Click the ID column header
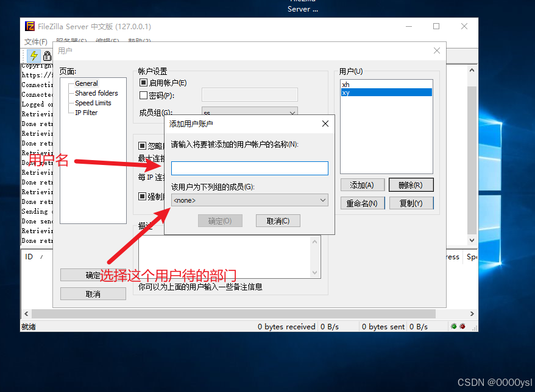The height and width of the screenshot is (392, 535). click(x=29, y=257)
